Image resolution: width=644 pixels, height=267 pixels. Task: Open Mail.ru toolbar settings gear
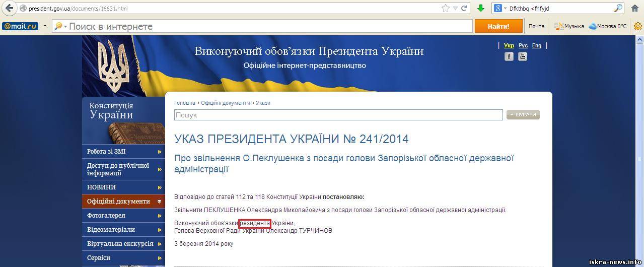(x=637, y=26)
